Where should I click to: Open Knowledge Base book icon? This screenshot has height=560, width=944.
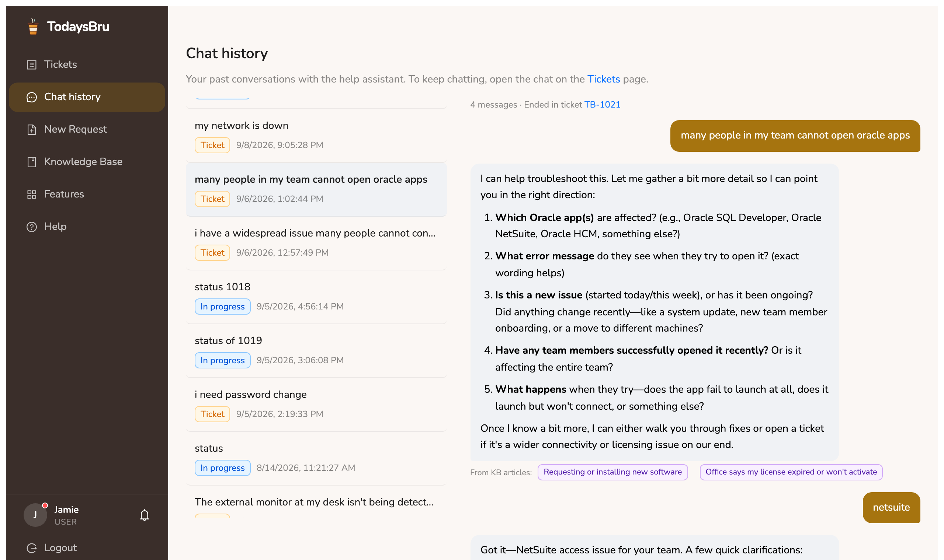[x=32, y=162]
